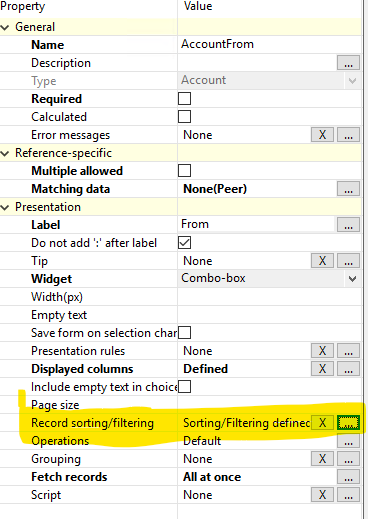
Task: Select the Widget property row label
Action: pos(52,279)
